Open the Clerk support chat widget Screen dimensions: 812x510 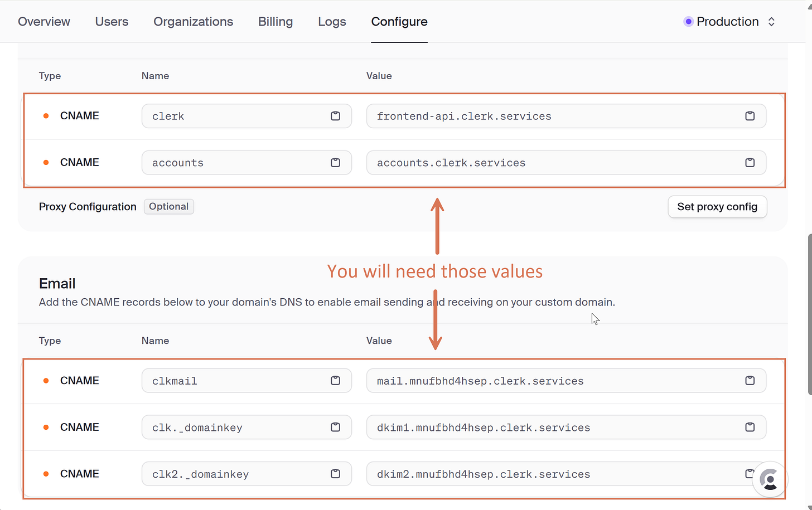click(770, 479)
